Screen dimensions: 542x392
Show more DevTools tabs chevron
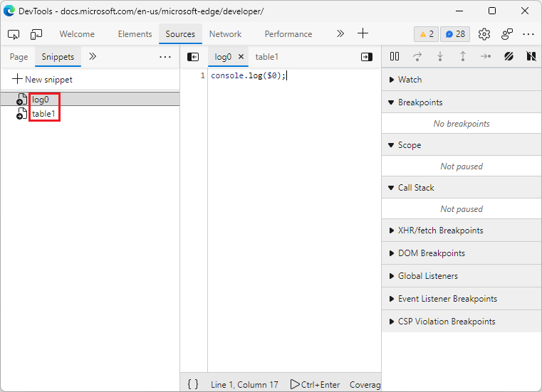(x=340, y=33)
